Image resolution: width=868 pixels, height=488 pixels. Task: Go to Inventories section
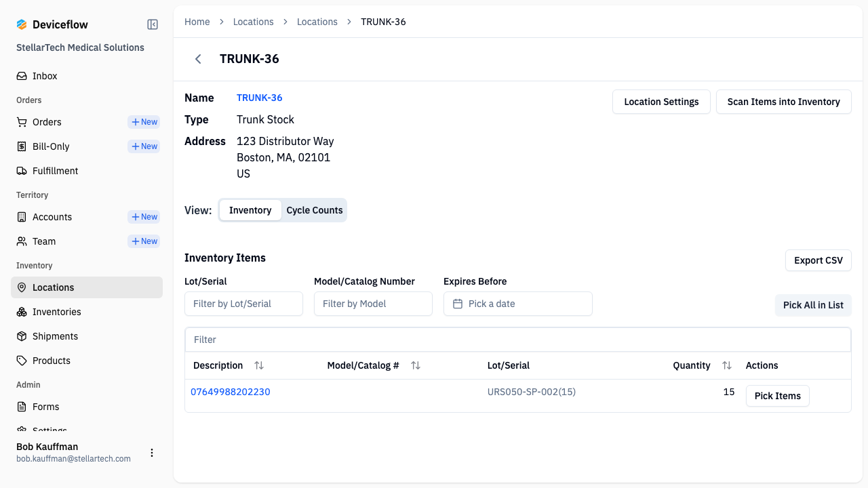[87, 312]
